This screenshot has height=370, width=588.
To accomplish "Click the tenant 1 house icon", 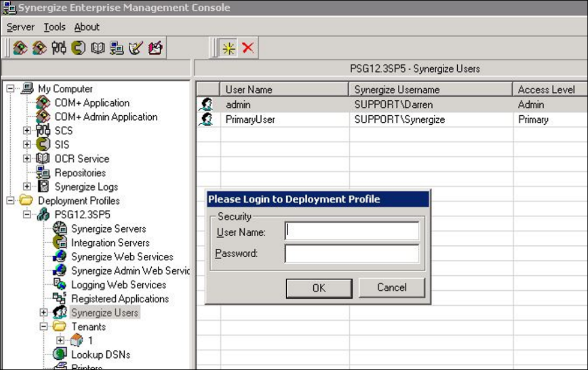I will click(x=77, y=340).
